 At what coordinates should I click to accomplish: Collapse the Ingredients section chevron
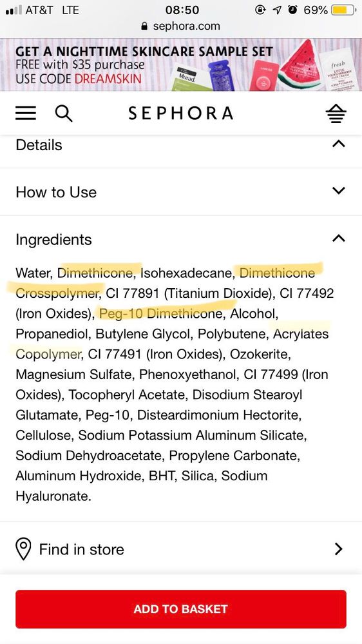click(x=338, y=239)
